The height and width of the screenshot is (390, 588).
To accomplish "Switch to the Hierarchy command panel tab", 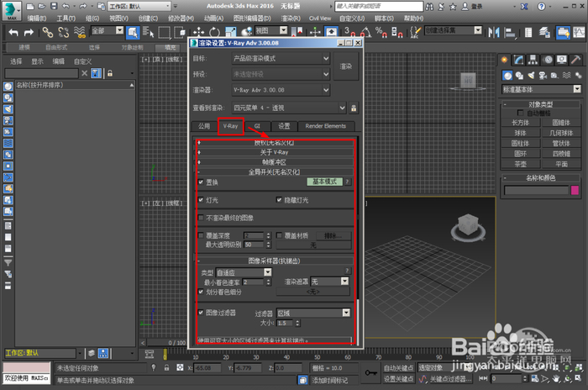I will tap(533, 60).
